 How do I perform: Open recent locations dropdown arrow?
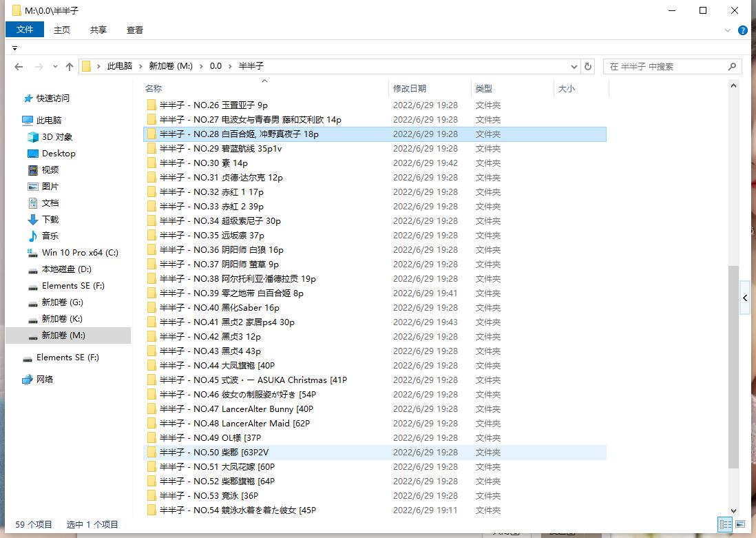(55, 67)
